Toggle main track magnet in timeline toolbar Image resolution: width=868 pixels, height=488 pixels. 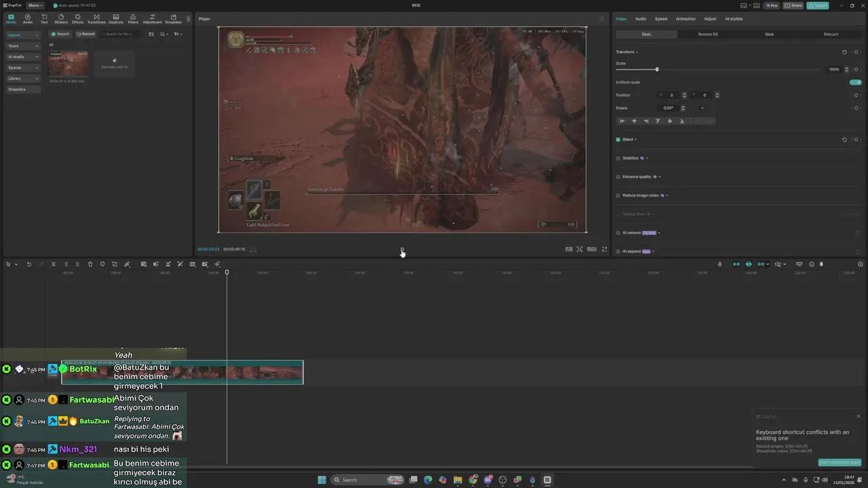[x=736, y=264]
